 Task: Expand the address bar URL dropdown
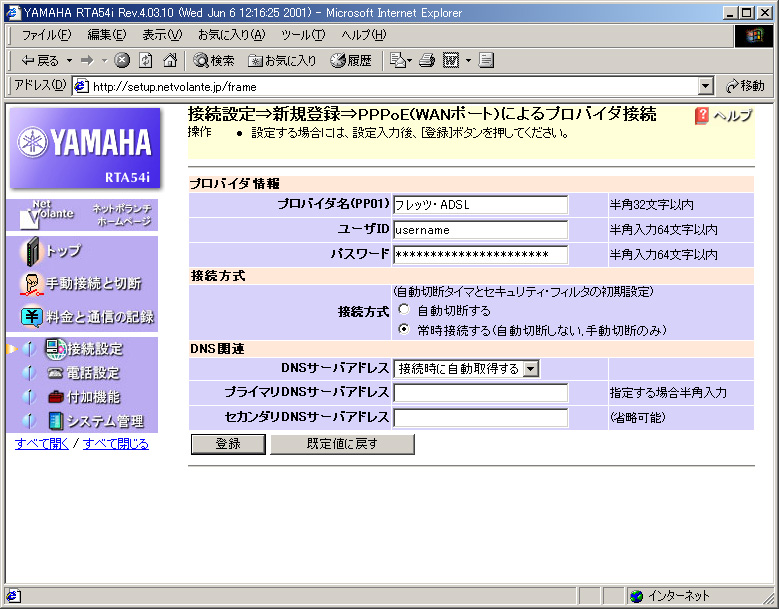(x=706, y=87)
